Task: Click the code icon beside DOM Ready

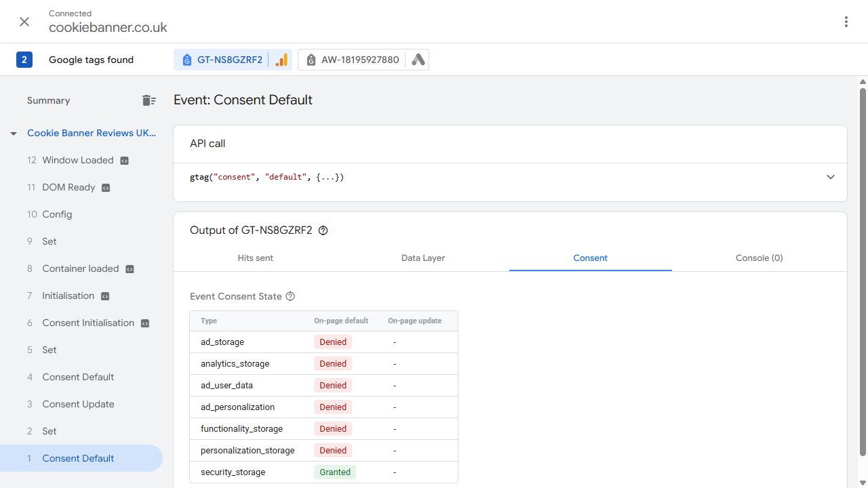Action: coord(106,188)
